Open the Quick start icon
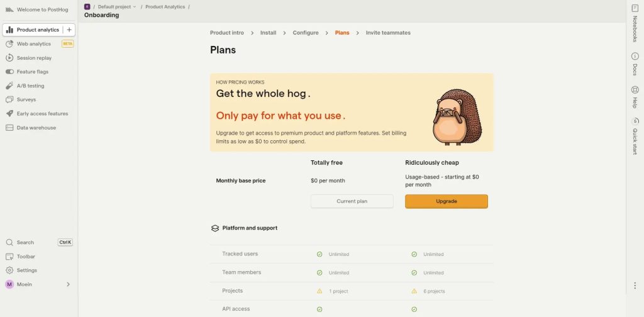644x317 pixels. pyautogui.click(x=635, y=121)
